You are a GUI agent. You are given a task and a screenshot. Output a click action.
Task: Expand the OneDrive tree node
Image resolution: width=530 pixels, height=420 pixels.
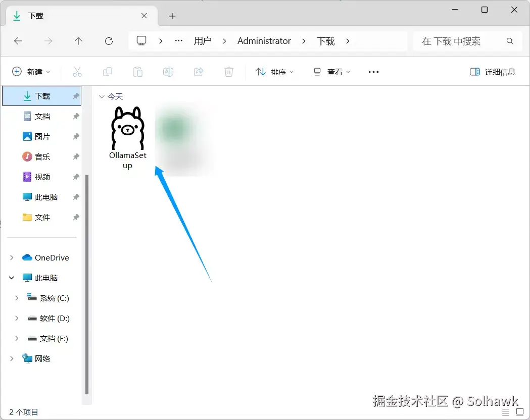coord(12,257)
